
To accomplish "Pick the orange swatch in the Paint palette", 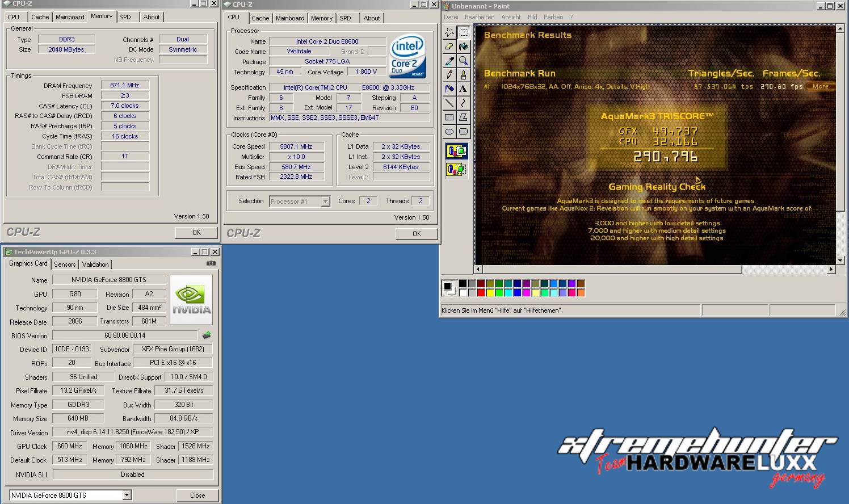I will pyautogui.click(x=581, y=293).
